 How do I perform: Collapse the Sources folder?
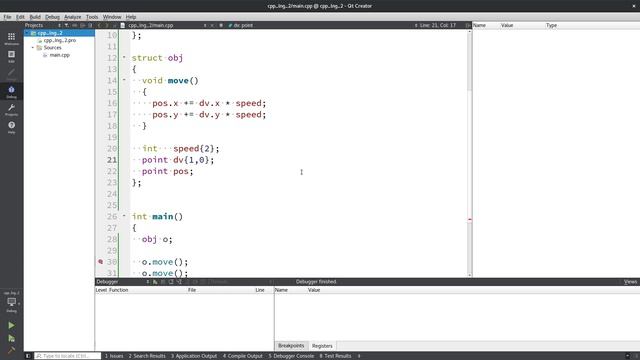coord(33,48)
